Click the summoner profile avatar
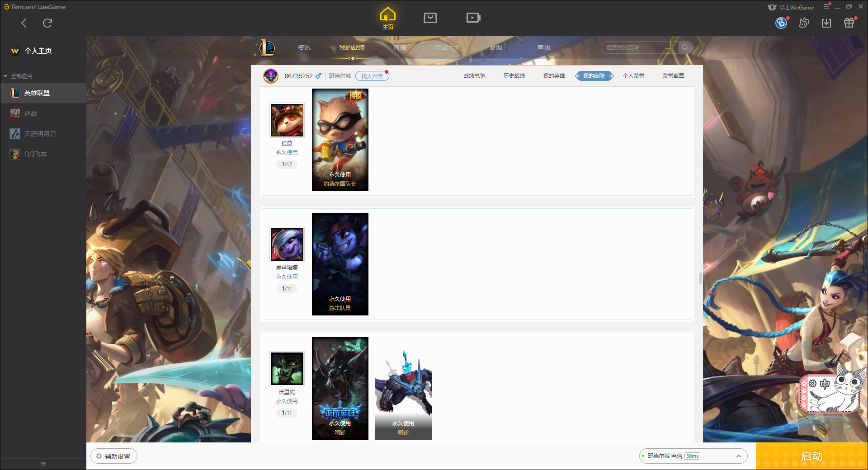Screen dimensions: 868x470 271,76
